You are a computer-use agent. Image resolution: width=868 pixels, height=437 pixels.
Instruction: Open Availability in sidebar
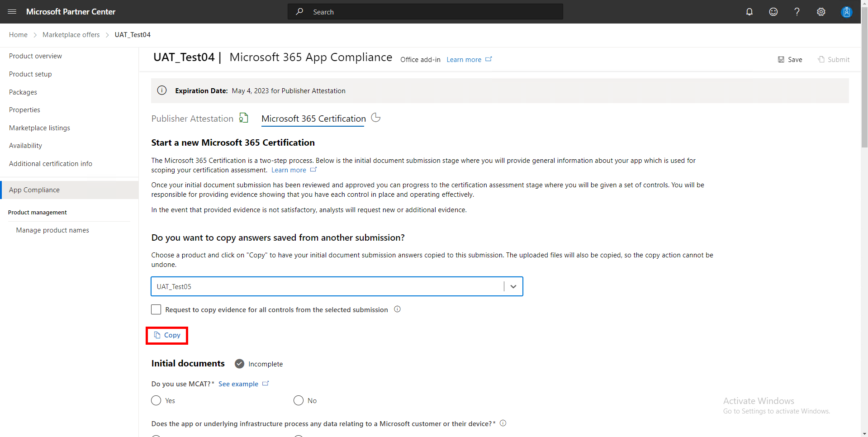tap(25, 146)
